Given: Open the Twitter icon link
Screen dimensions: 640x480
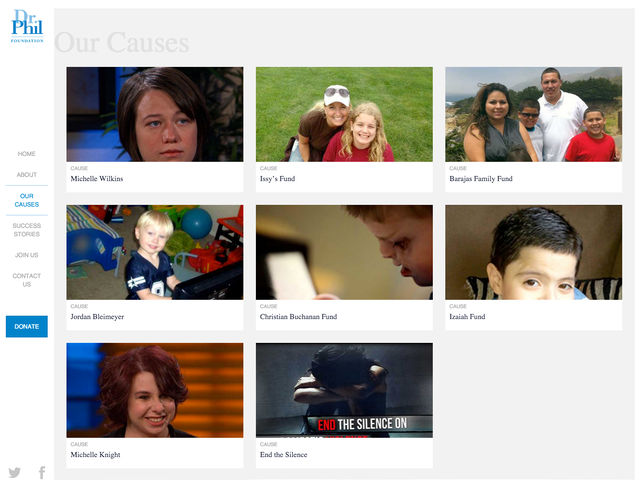Looking at the screenshot, I should click(x=14, y=472).
